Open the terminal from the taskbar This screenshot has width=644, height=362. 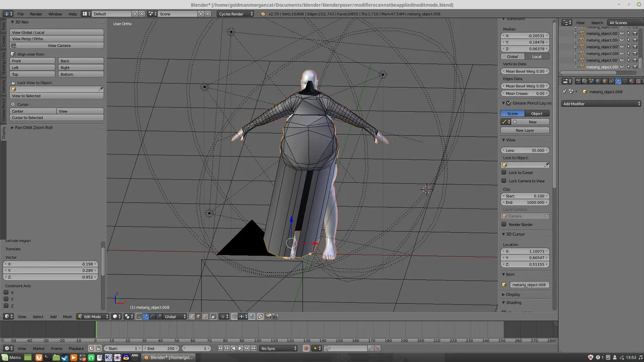tap(47, 357)
